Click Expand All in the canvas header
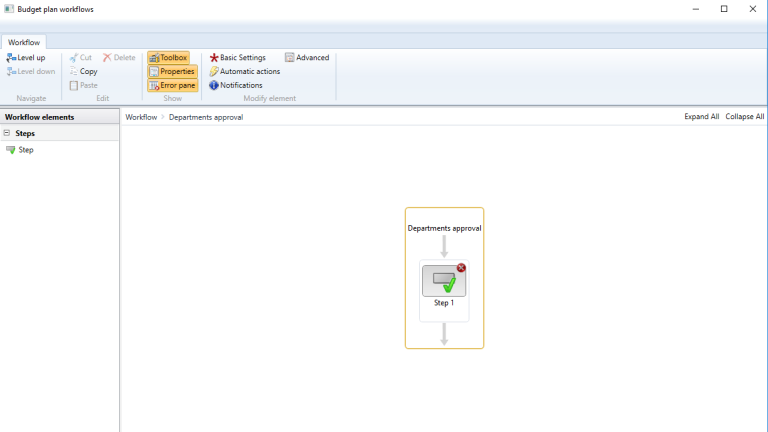768x432 pixels. [701, 117]
